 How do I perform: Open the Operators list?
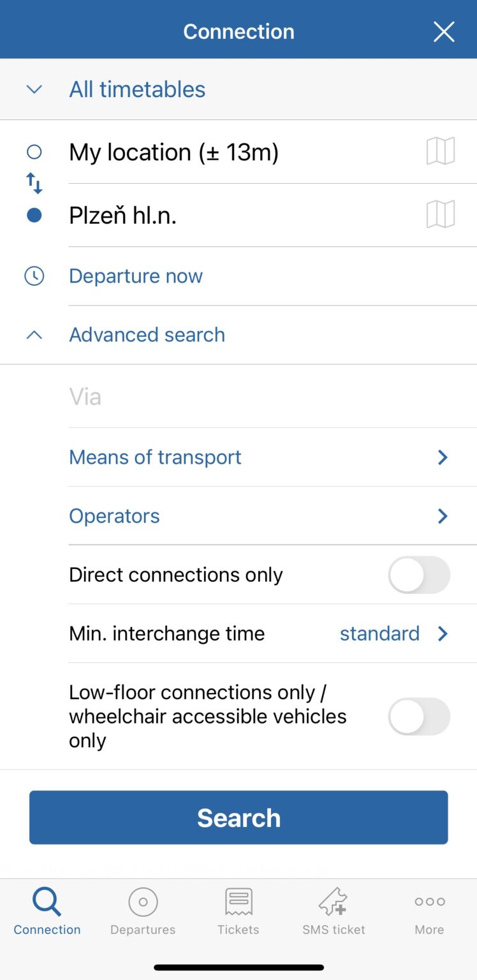[x=272, y=516]
